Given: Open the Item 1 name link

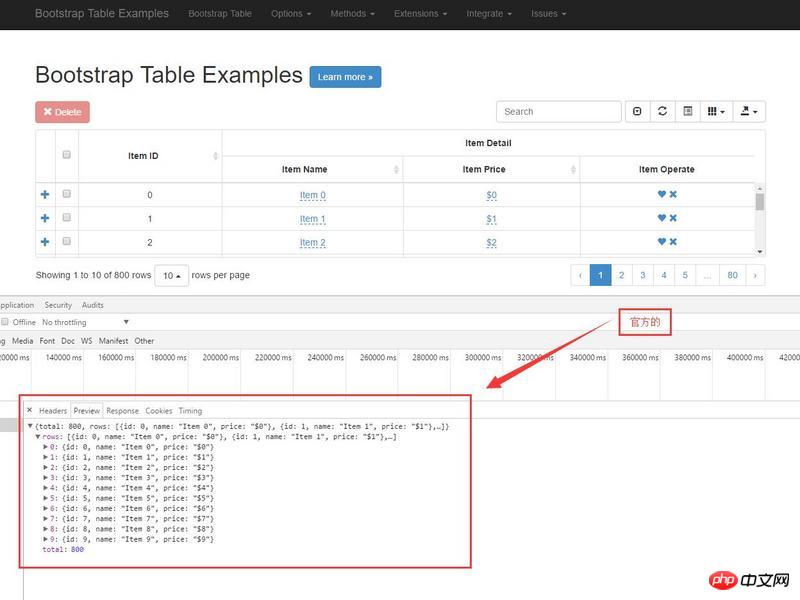Looking at the screenshot, I should 313,219.
